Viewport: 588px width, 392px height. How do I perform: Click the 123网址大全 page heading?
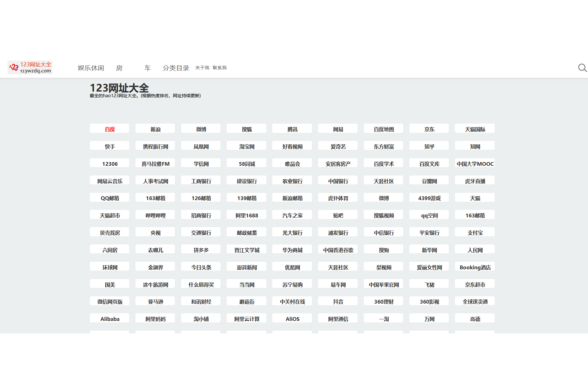point(119,88)
